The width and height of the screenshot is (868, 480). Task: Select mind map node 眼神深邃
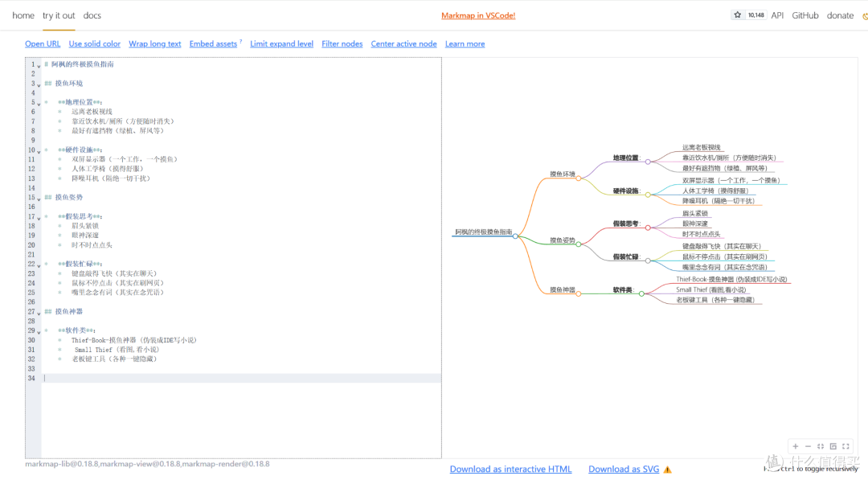coord(694,224)
